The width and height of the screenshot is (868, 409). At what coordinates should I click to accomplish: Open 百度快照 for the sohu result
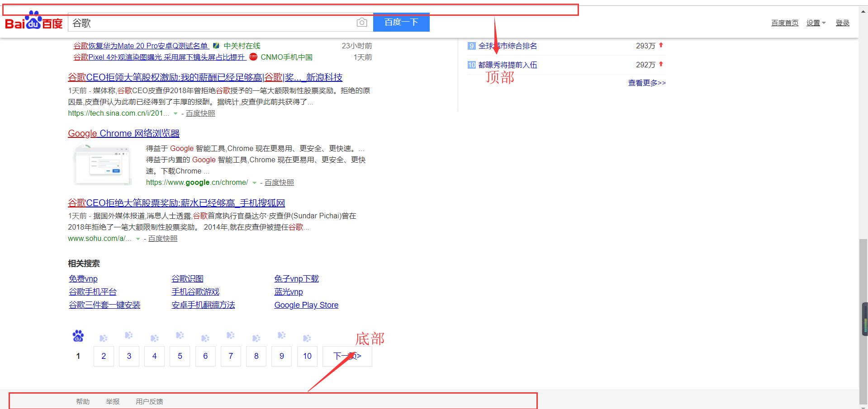pyautogui.click(x=163, y=239)
